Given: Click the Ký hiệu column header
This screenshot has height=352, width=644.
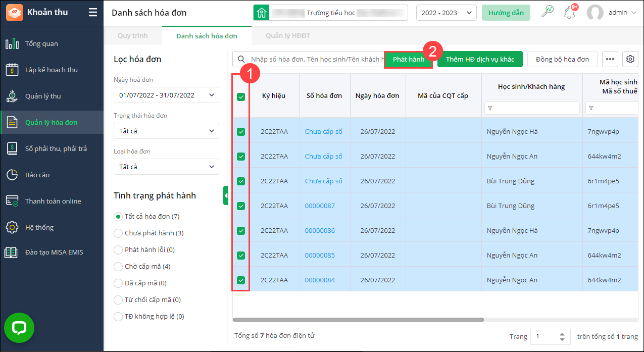Looking at the screenshot, I should (x=274, y=96).
